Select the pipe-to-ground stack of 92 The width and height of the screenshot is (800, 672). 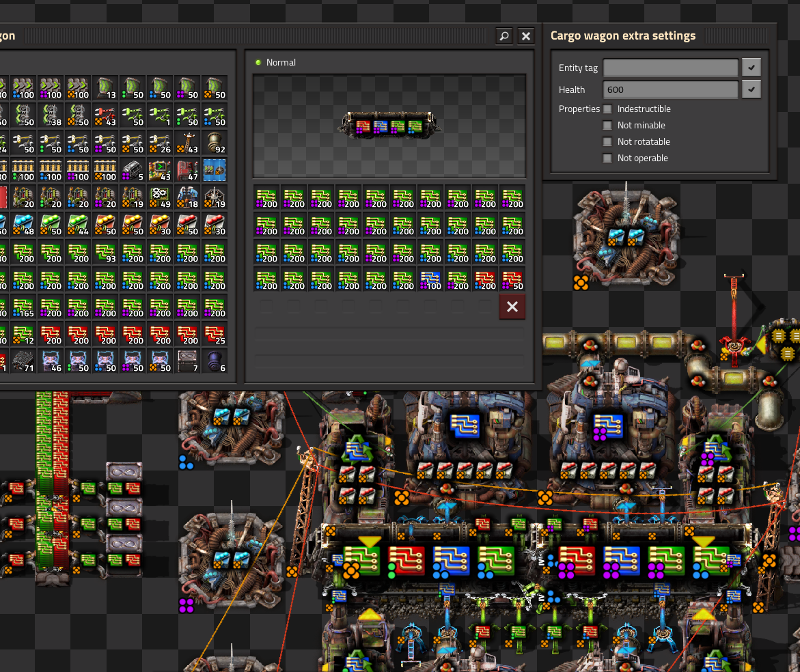pos(215,143)
